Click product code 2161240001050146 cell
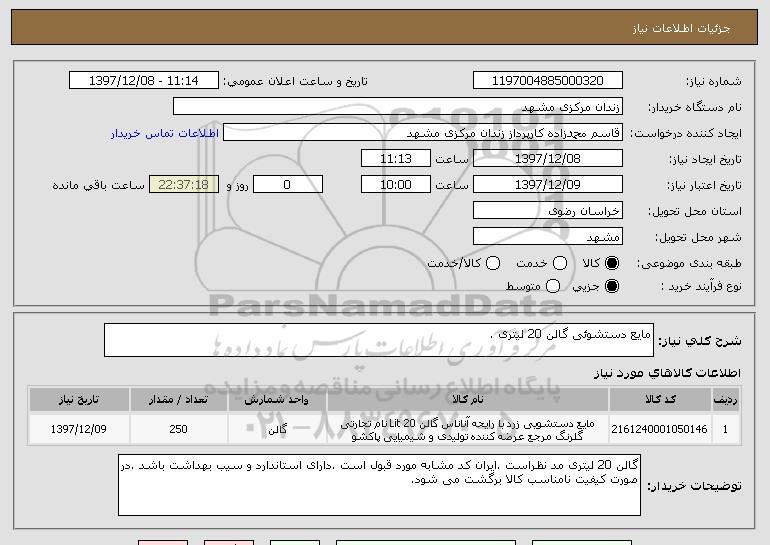Viewport: 770px width, 545px height. click(660, 429)
